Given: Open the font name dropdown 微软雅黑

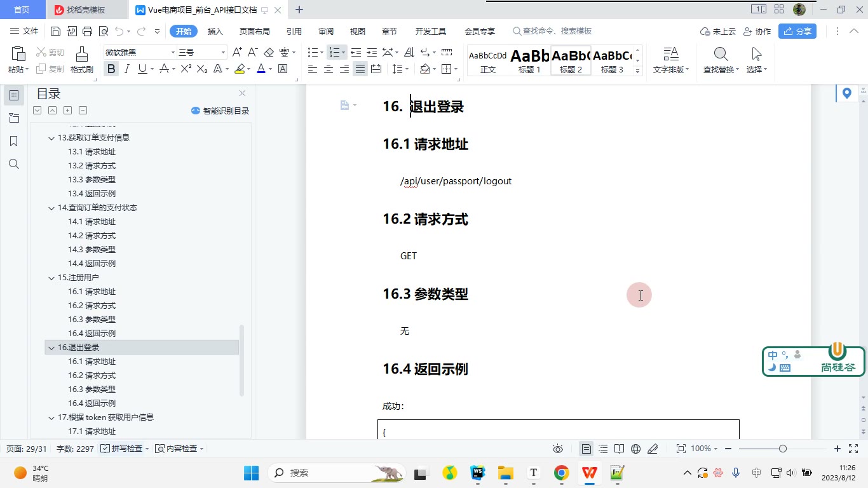Looking at the screenshot, I should pyautogui.click(x=173, y=52).
